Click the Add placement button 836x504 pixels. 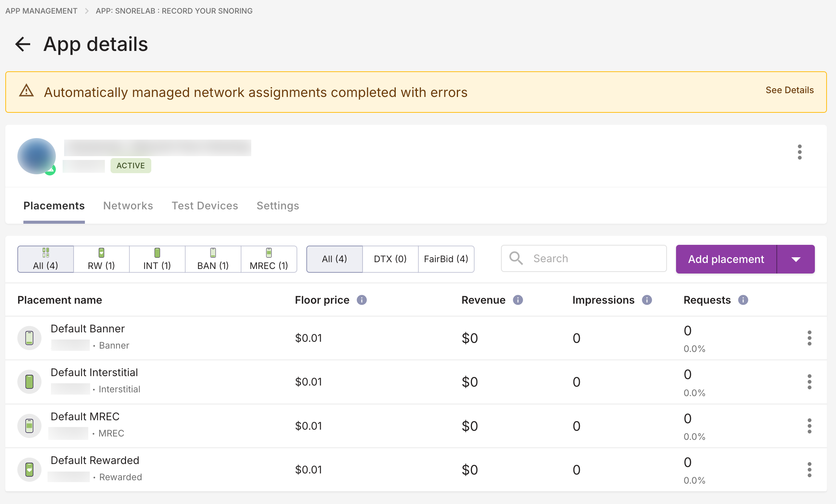point(726,259)
